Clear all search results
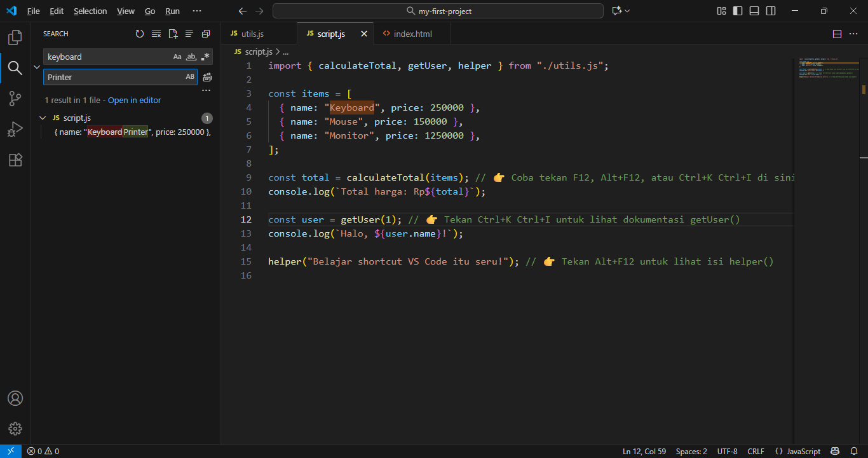The height and width of the screenshot is (458, 868). [x=156, y=34]
